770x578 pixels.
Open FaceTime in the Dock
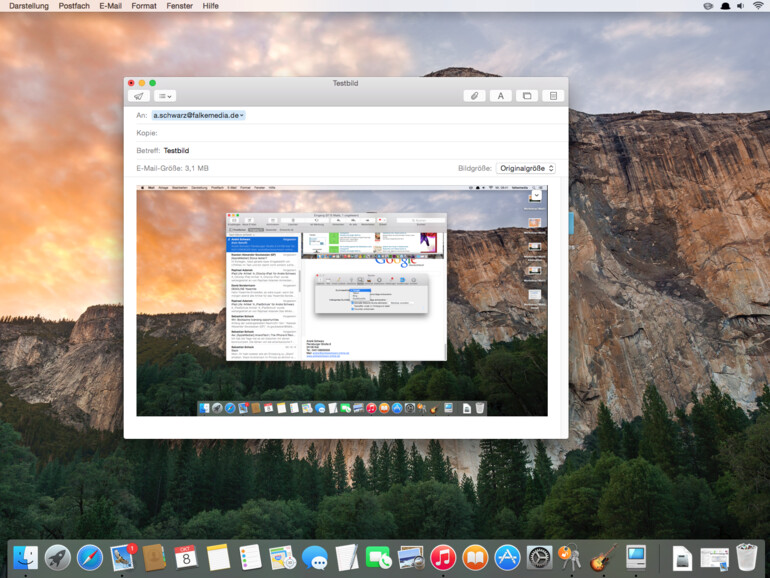(379, 558)
